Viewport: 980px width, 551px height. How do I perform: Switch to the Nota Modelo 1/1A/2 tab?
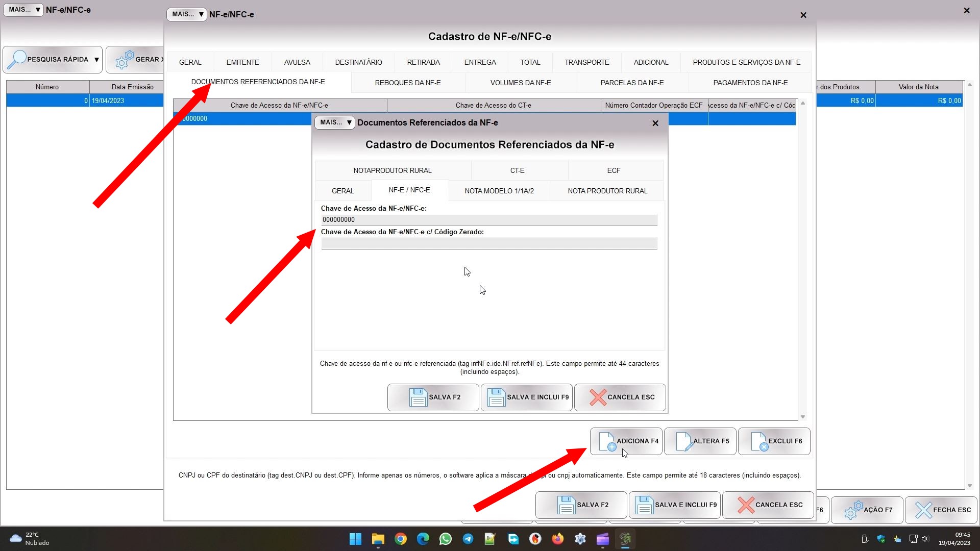tap(499, 191)
